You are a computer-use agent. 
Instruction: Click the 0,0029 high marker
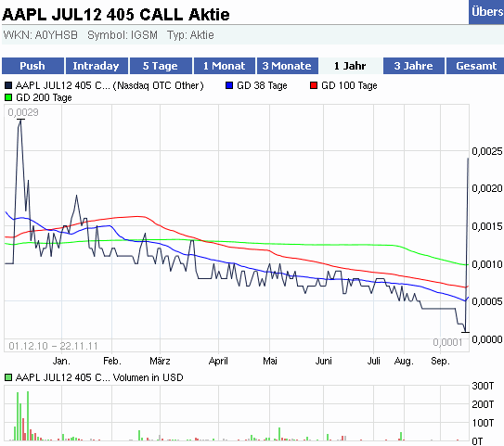[23, 112]
